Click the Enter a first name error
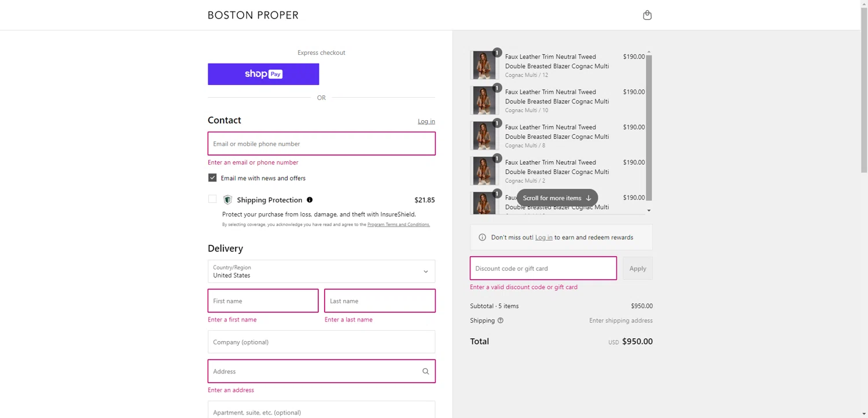The width and height of the screenshot is (868, 418). [232, 320]
